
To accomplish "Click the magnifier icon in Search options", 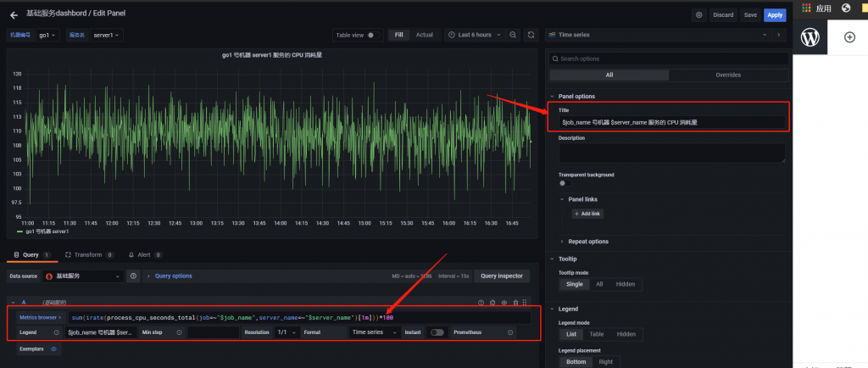I will click(x=554, y=59).
